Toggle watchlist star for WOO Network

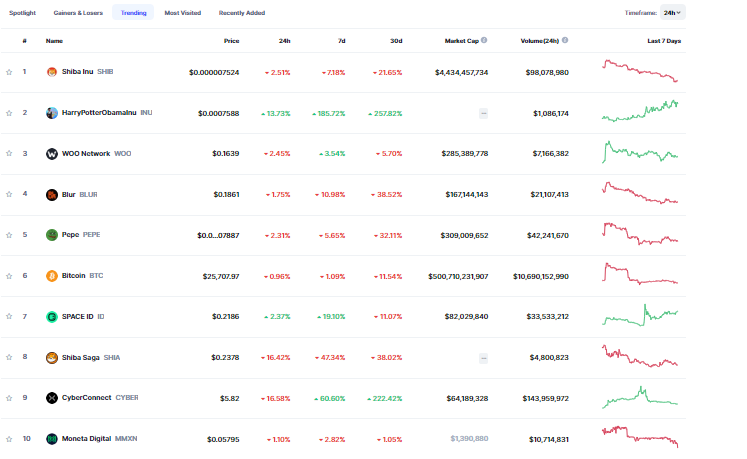coord(9,153)
